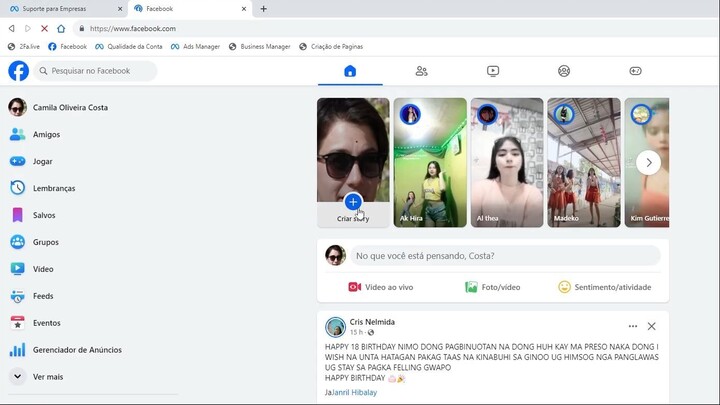Click Cris Nelmida's profile picture
This screenshot has width=720, height=405.
pos(335,327)
